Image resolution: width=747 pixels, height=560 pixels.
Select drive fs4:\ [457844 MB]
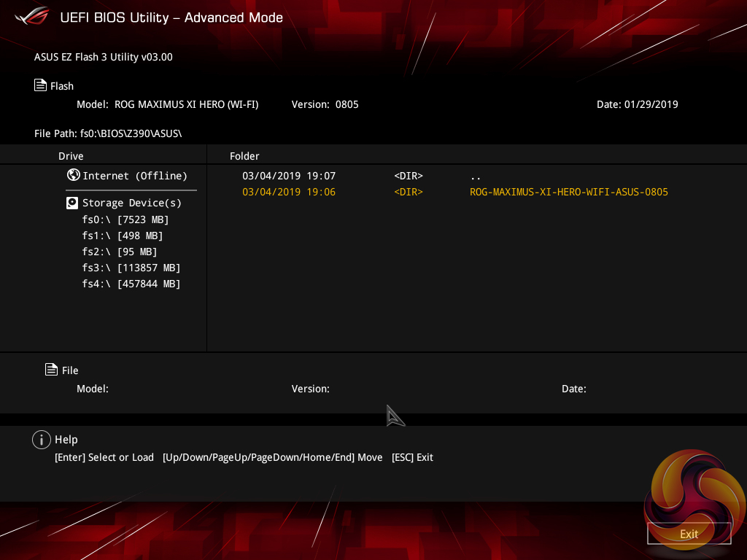[x=131, y=284]
